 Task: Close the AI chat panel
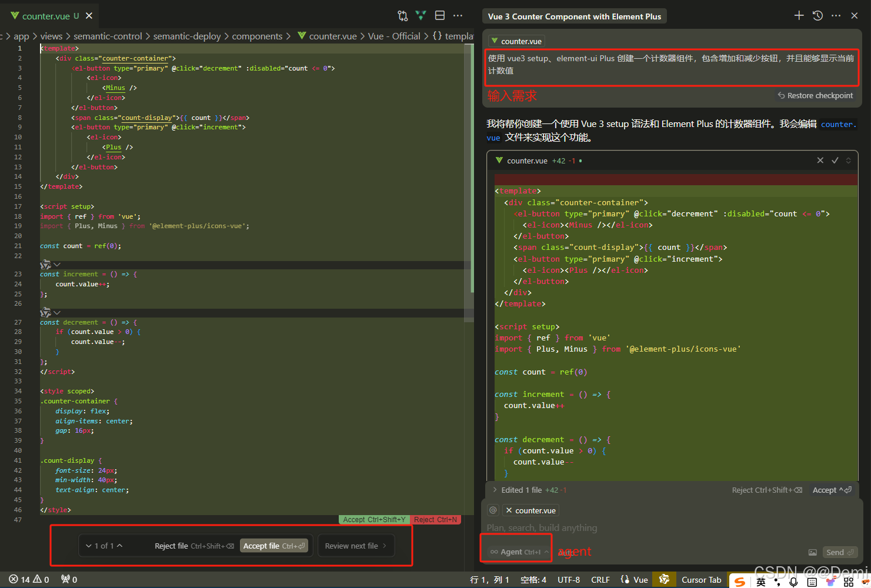coord(855,16)
